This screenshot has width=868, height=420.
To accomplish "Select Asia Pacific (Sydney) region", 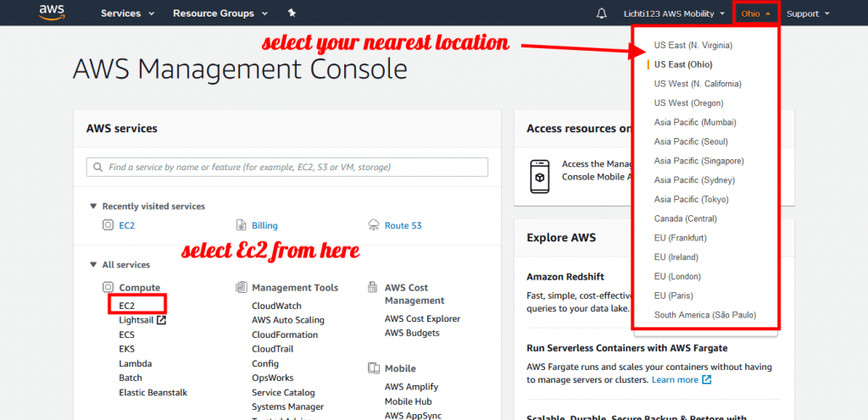I will click(695, 180).
